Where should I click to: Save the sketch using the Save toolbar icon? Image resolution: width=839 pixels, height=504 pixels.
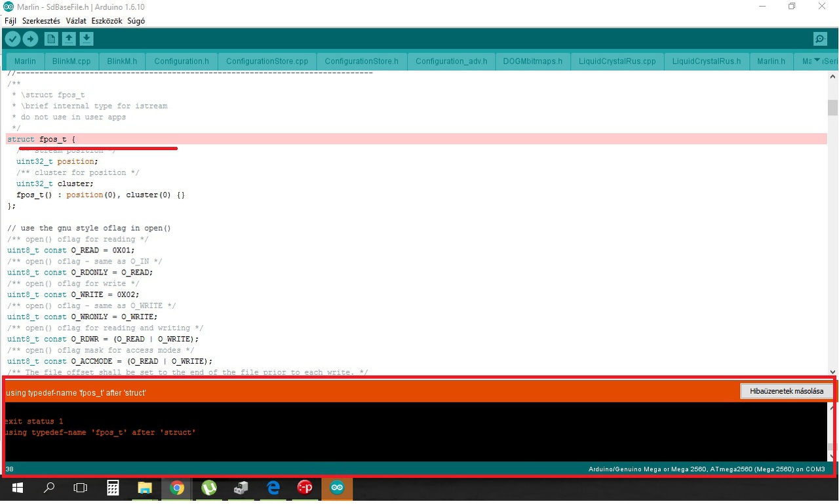87,39
